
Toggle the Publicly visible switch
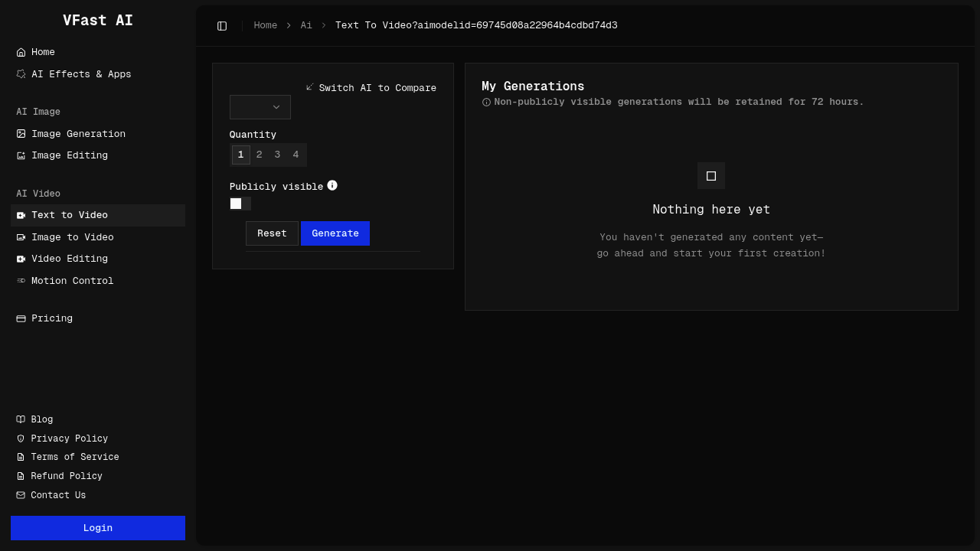(x=241, y=204)
